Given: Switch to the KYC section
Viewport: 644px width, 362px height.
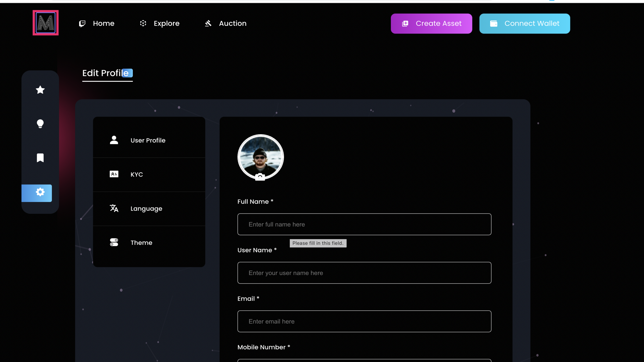Looking at the screenshot, I should coord(137,174).
